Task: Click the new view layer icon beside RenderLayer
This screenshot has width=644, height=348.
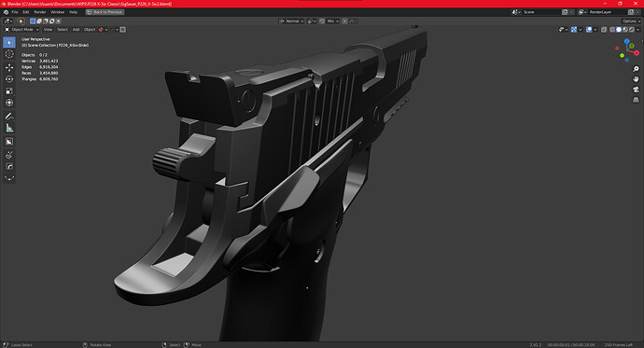Action: (631, 12)
